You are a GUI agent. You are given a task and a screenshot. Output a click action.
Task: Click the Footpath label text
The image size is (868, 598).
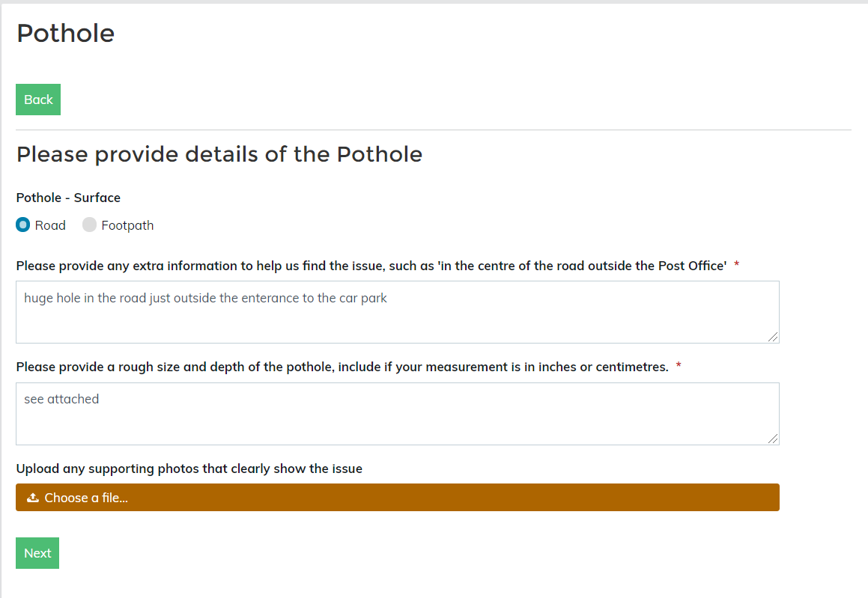coord(127,225)
